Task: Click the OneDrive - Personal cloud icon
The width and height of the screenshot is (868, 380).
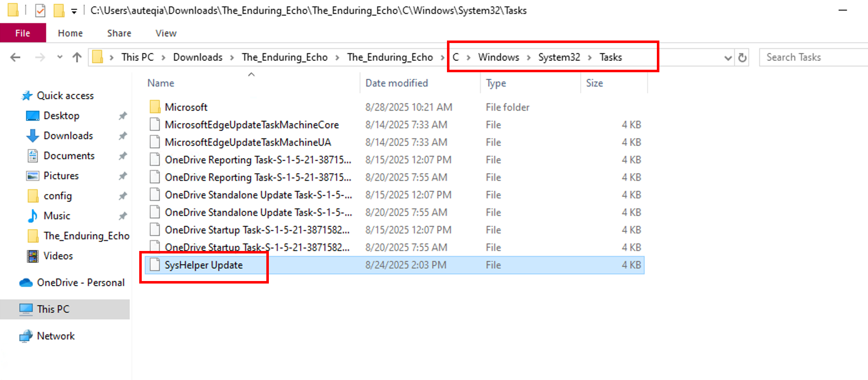Action: click(x=26, y=283)
